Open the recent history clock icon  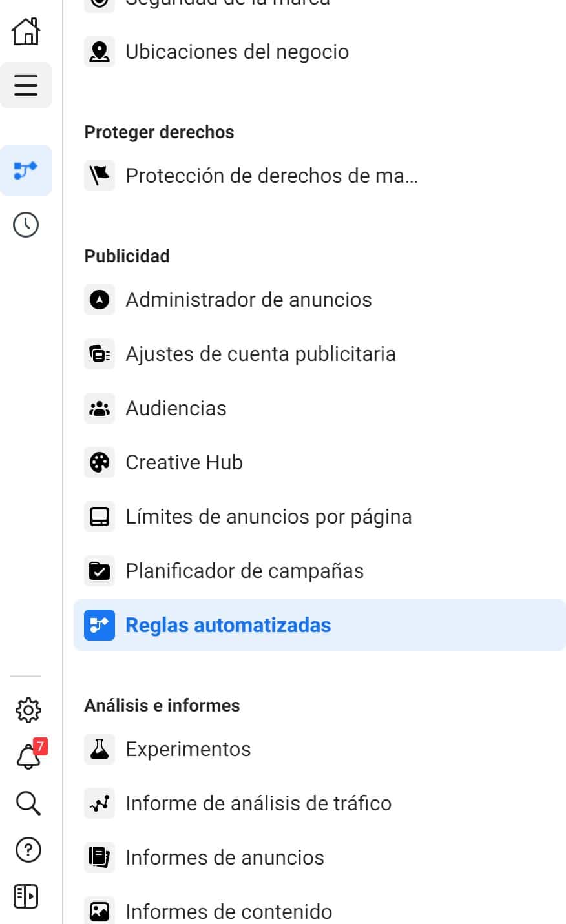tap(26, 225)
